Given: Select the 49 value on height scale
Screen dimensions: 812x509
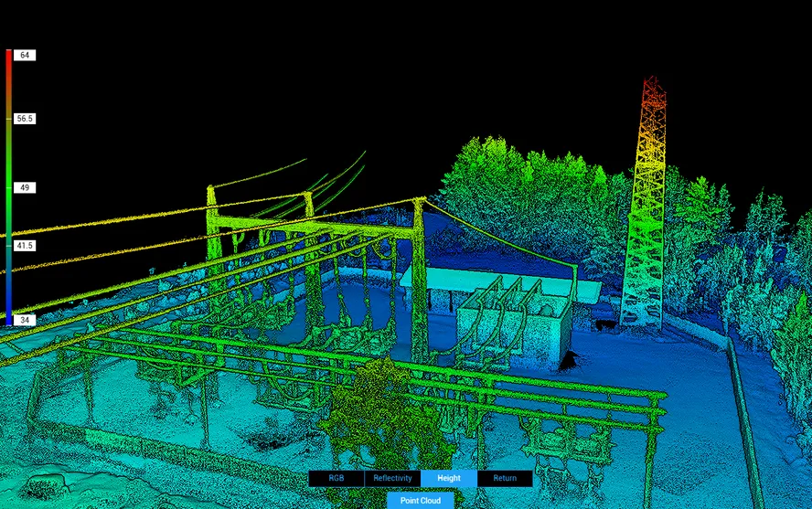Looking at the screenshot, I should [x=25, y=187].
